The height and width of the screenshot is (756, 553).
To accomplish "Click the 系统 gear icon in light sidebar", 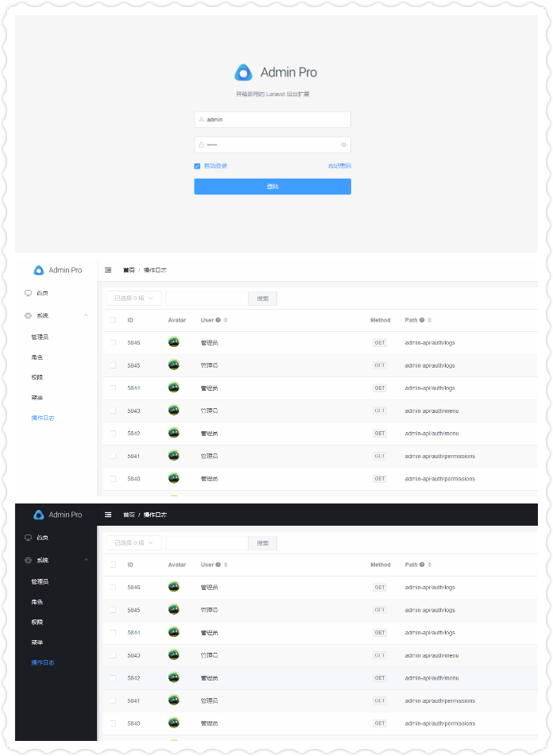I will (28, 316).
